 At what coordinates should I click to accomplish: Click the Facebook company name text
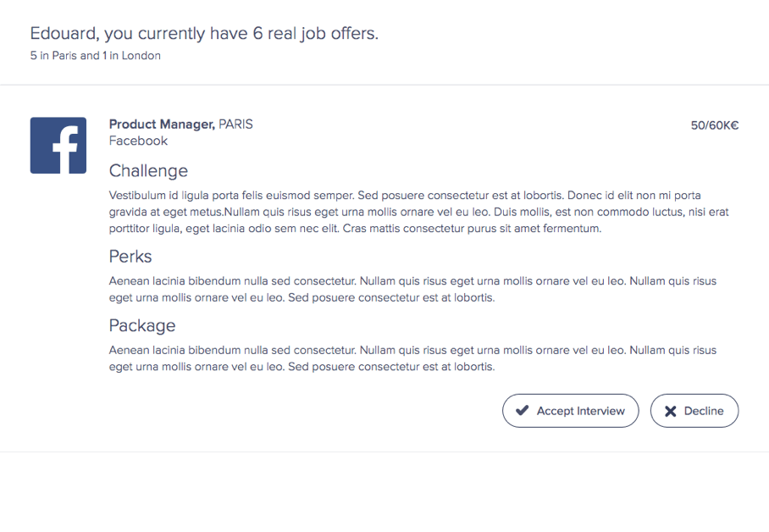(138, 141)
